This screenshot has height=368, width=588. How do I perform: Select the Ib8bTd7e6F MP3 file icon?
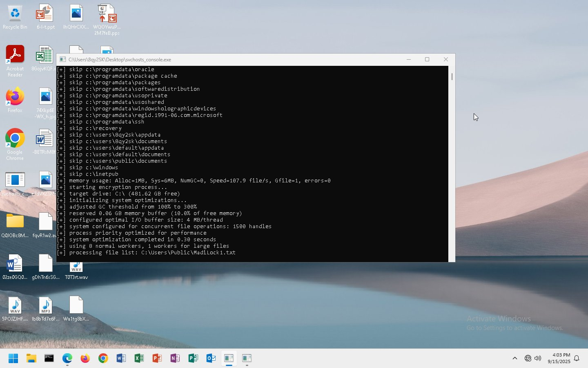click(45, 309)
